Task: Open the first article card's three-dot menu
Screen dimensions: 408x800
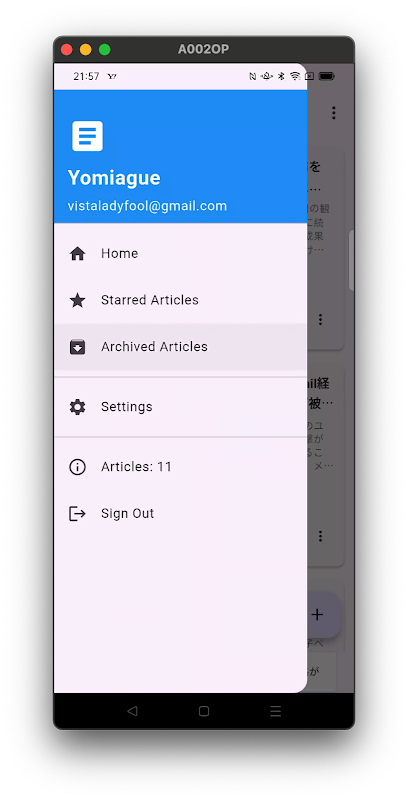Action: [x=320, y=319]
